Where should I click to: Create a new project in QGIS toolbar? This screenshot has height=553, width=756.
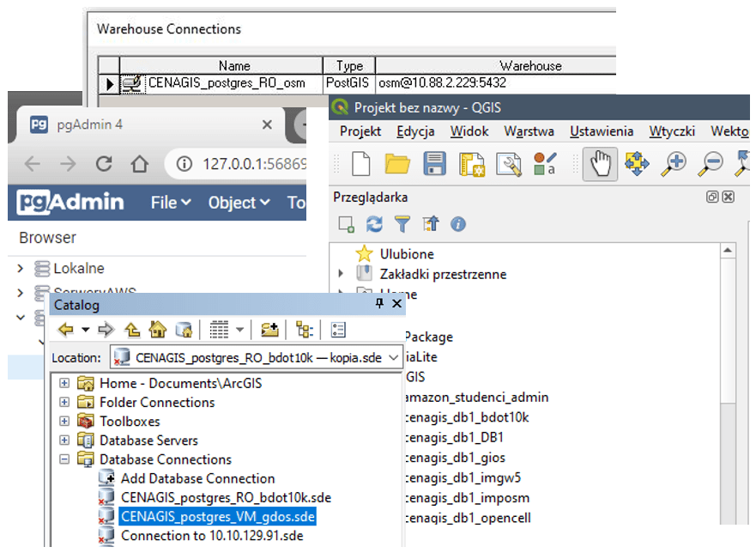click(x=361, y=164)
